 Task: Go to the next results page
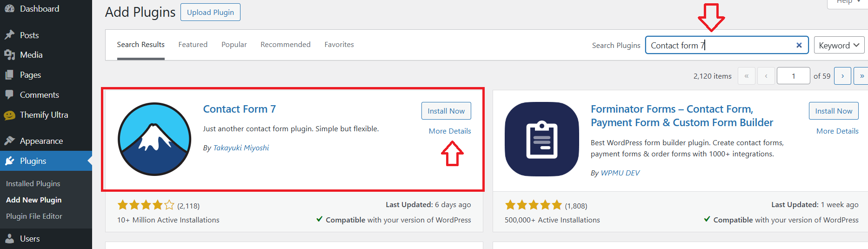pyautogui.click(x=842, y=76)
